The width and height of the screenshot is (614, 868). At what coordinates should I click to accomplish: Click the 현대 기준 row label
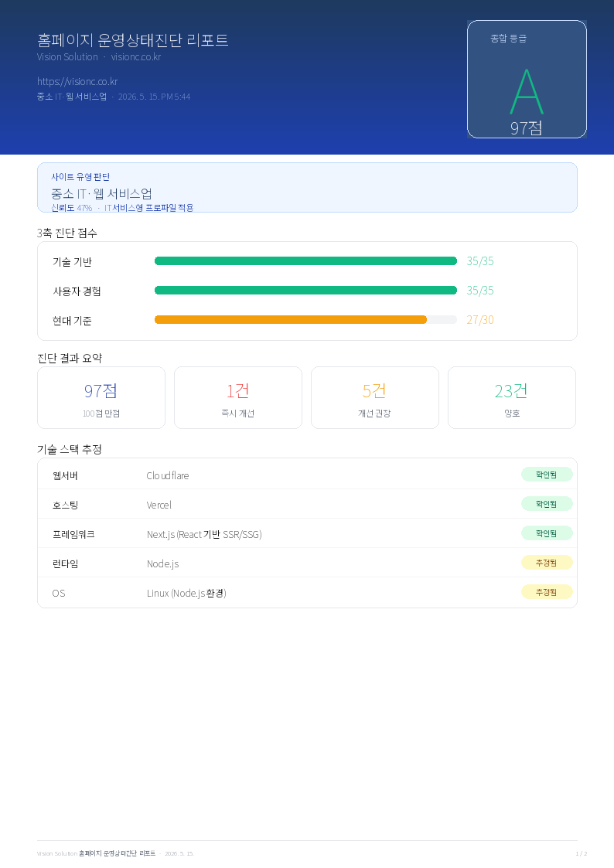point(72,321)
